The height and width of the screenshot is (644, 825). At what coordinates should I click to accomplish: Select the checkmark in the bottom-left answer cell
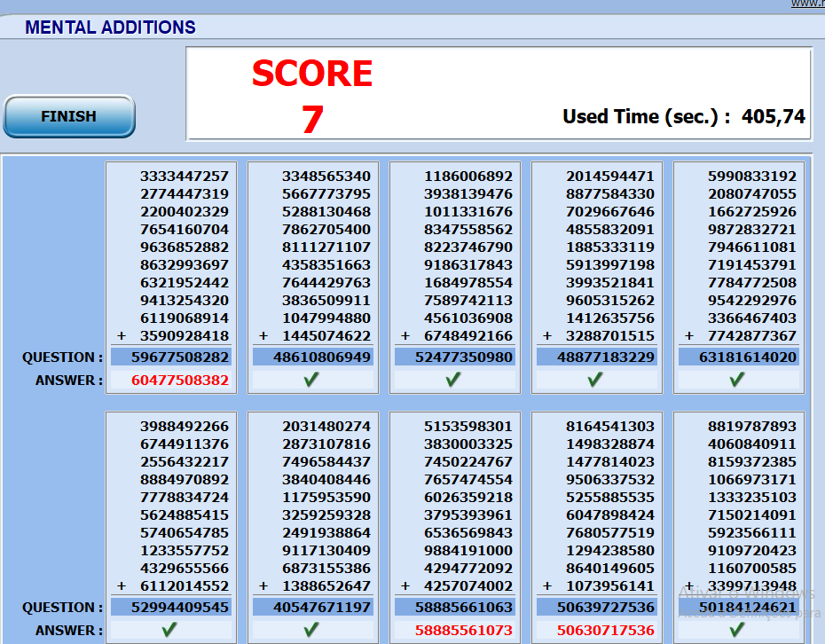[x=170, y=629]
